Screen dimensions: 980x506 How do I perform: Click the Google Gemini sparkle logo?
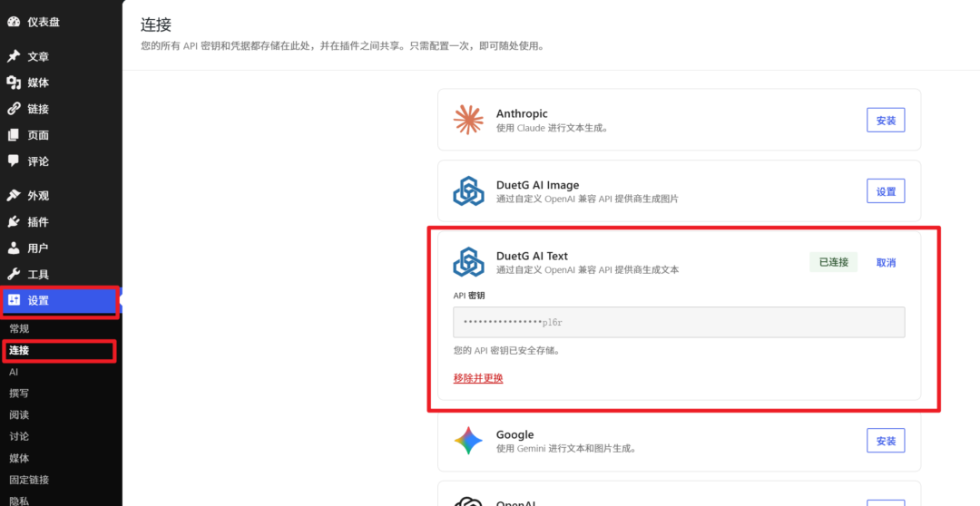(468, 441)
